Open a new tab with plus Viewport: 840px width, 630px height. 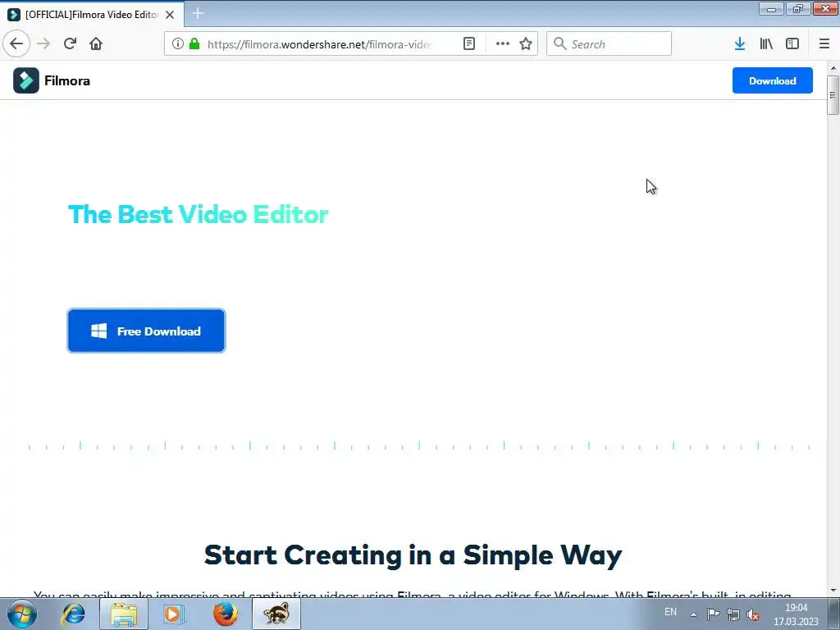(198, 13)
